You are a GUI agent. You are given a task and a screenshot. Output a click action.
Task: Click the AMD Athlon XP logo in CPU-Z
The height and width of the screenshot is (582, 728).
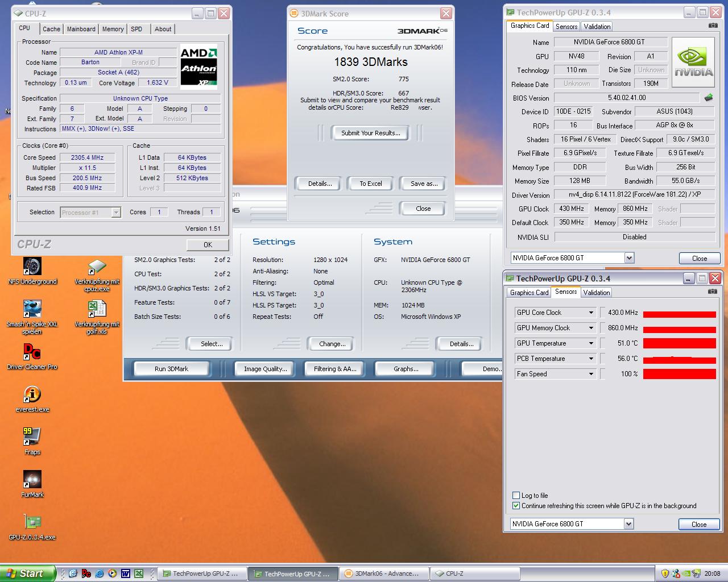[x=198, y=67]
